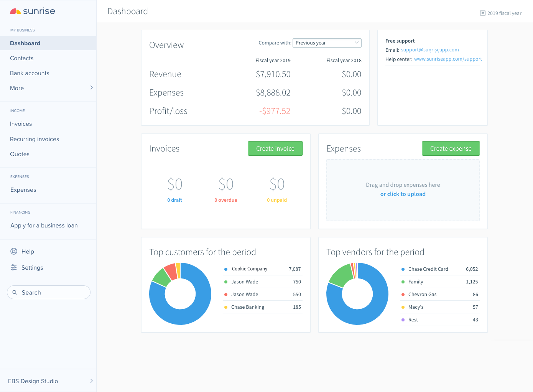This screenshot has height=392, width=533.
Task: Click the Cookie Company blue legend dot
Action: click(226, 268)
